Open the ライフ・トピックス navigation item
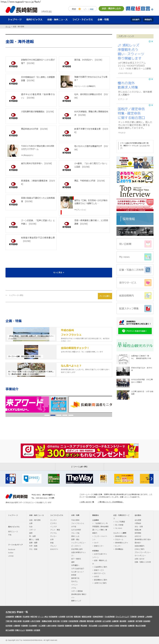The width and height of the screenshot is (159, 644). pyautogui.click(x=83, y=20)
